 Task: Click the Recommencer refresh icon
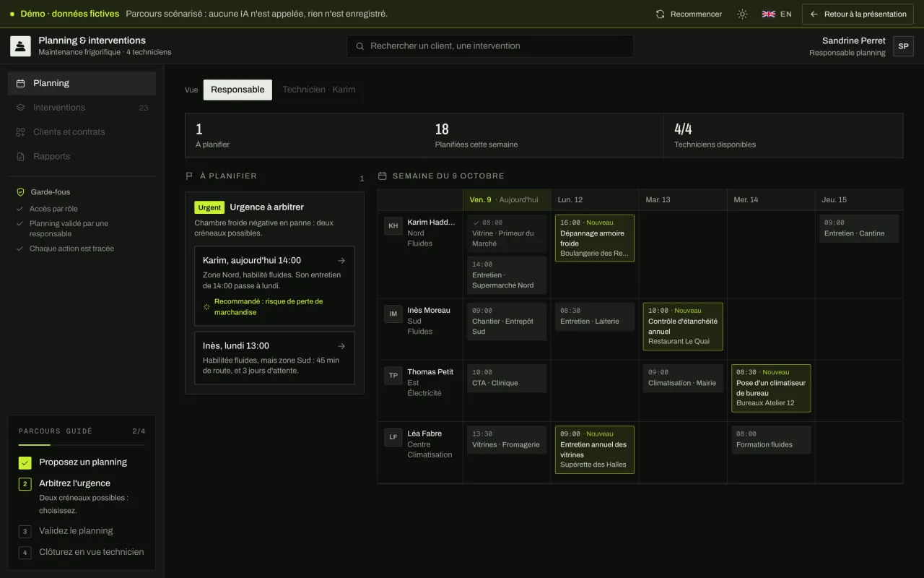pyautogui.click(x=660, y=14)
